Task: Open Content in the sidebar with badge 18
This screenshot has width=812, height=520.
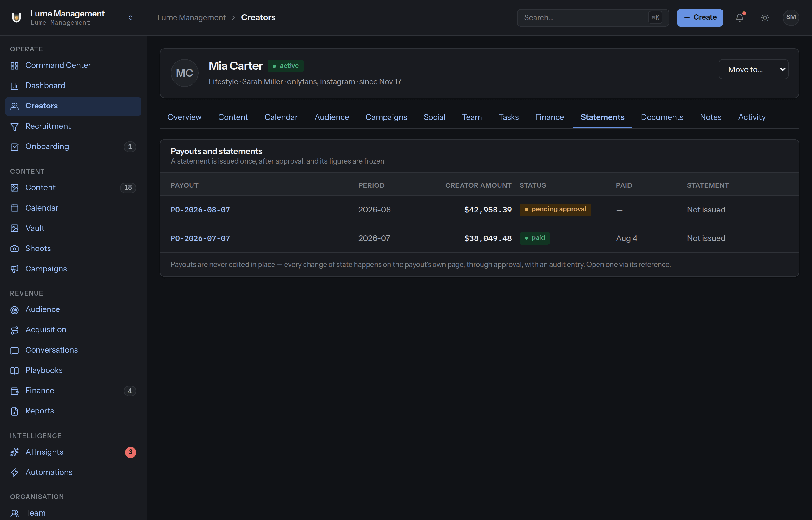Action: tap(73, 188)
